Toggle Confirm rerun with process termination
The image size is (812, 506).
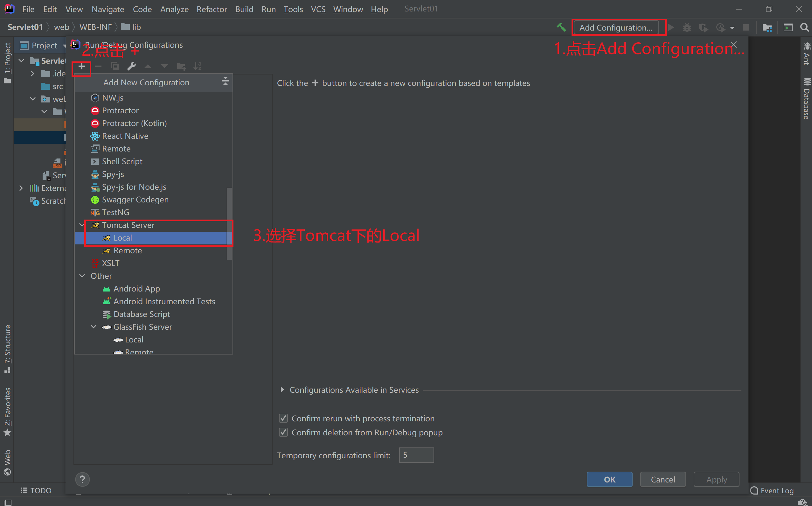point(283,418)
